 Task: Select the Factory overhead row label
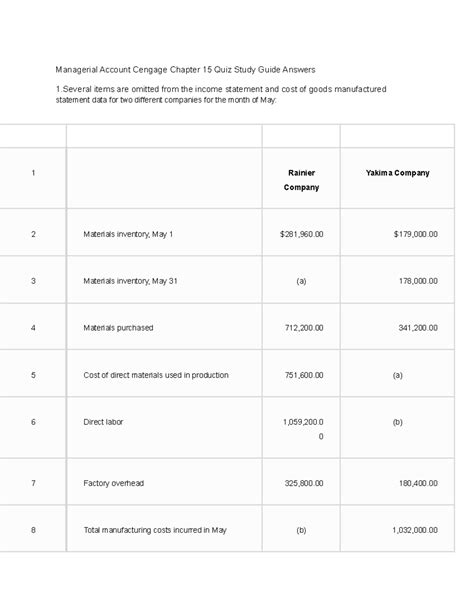pos(113,483)
